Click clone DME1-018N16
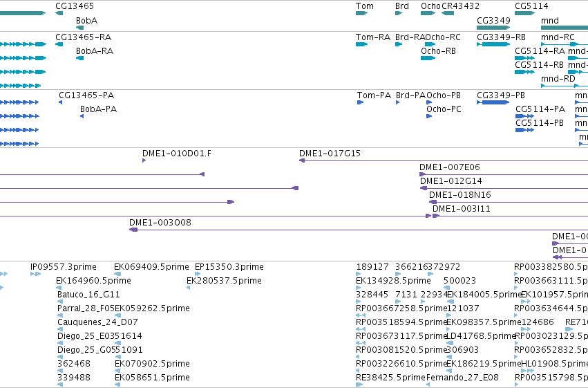The width and height of the screenshot is (588, 388). click(x=460, y=195)
